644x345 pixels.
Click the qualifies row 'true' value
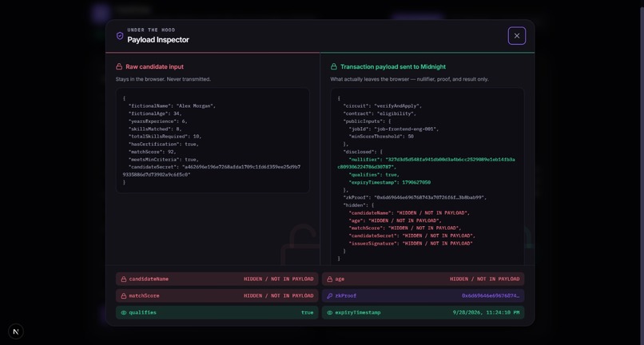(x=307, y=312)
